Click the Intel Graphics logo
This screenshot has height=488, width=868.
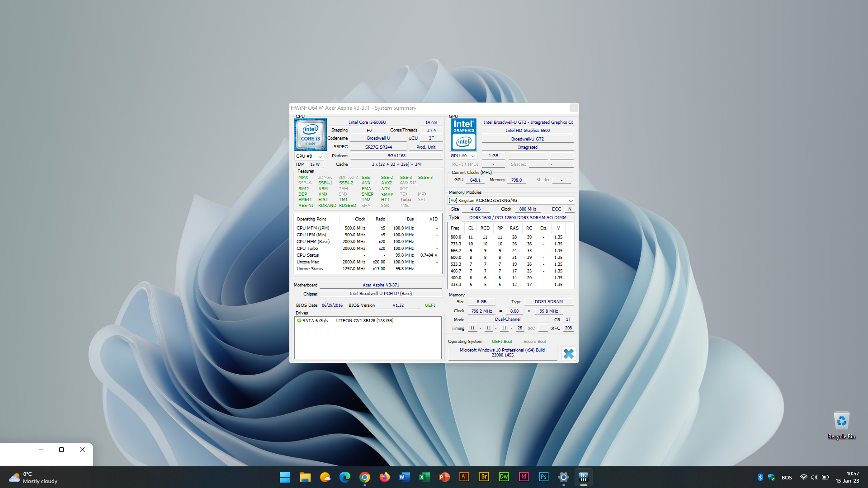point(463,135)
